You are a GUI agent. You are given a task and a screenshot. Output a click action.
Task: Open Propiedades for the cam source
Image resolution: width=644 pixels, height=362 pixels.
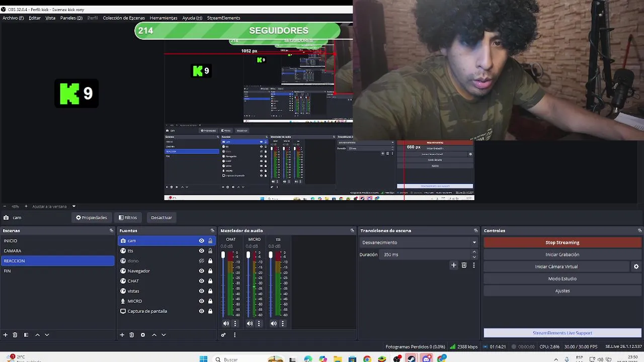[92, 218]
